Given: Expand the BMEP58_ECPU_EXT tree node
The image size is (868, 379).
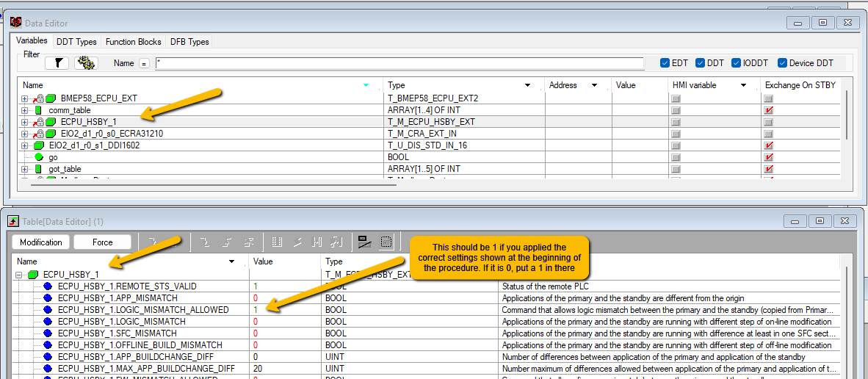Looking at the screenshot, I should click(24, 98).
